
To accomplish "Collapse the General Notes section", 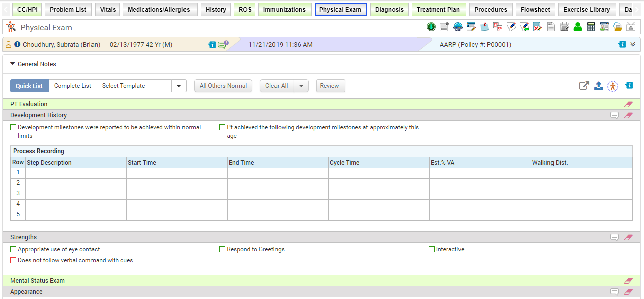I will [13, 64].
